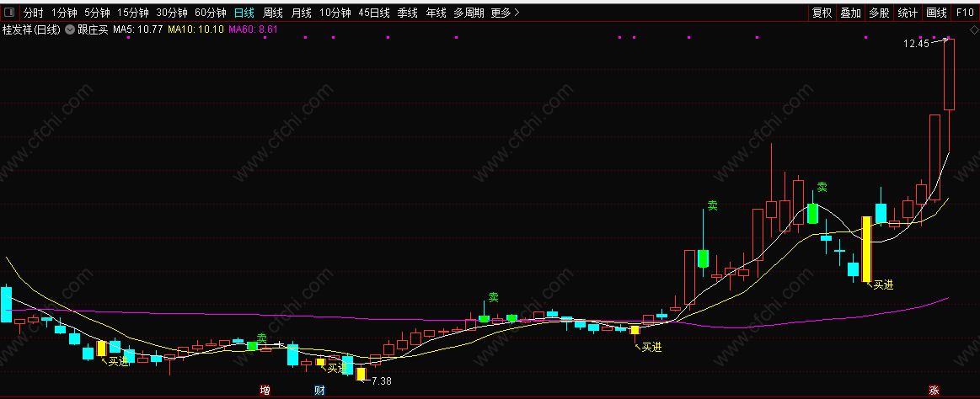
Task: Switch to 月线 monthly chart
Action: click(x=302, y=13)
